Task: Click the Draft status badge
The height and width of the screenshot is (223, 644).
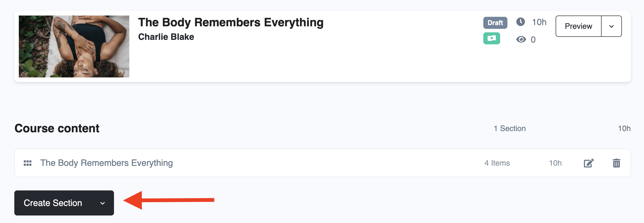Action: coord(495,23)
